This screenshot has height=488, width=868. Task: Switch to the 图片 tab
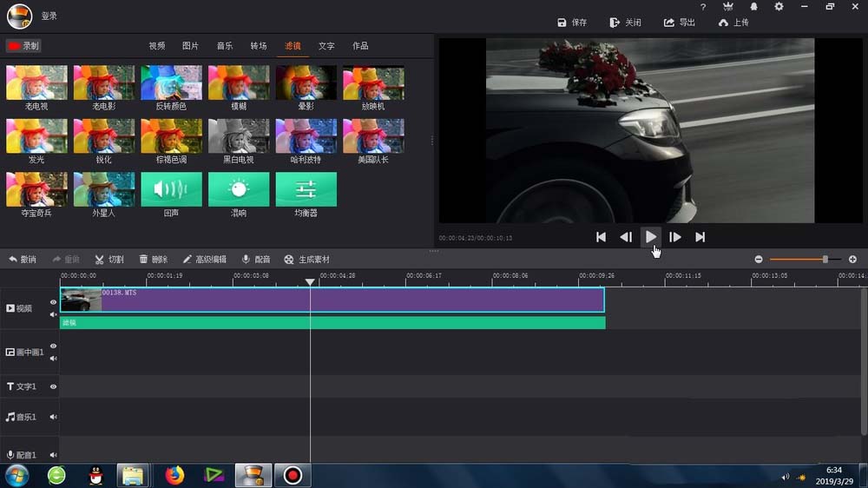pos(190,46)
